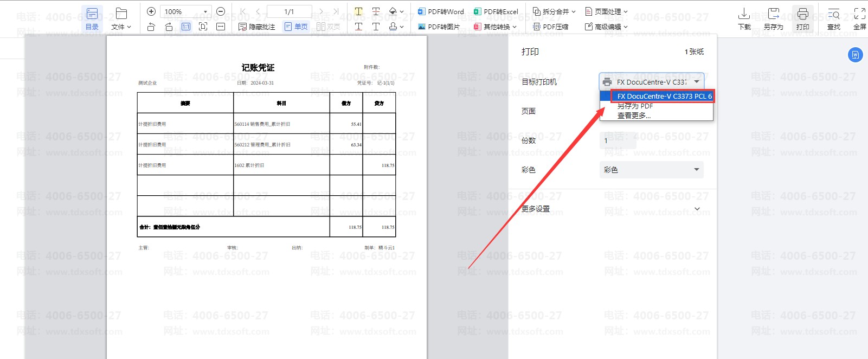Click PDF转Word conversion button
Image resolution: width=868 pixels, height=359 pixels.
click(x=441, y=11)
